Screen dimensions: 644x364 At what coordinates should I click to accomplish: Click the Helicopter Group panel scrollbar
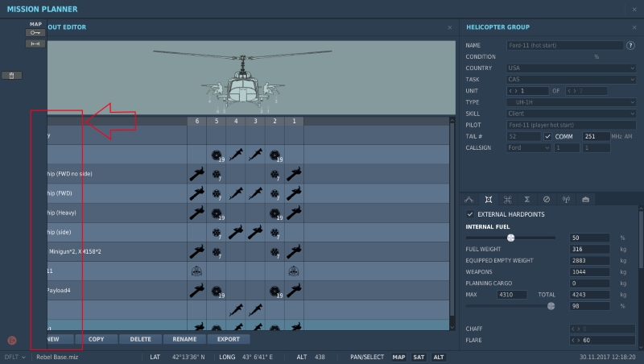tap(642, 238)
